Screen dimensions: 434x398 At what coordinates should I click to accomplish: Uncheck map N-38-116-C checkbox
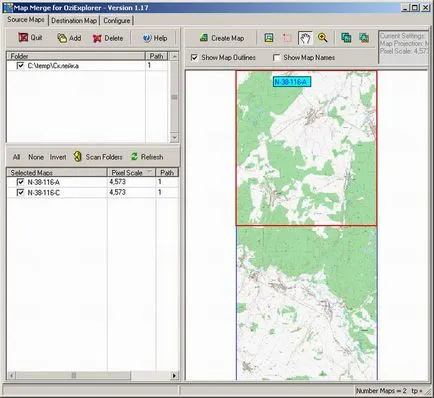[x=20, y=192]
